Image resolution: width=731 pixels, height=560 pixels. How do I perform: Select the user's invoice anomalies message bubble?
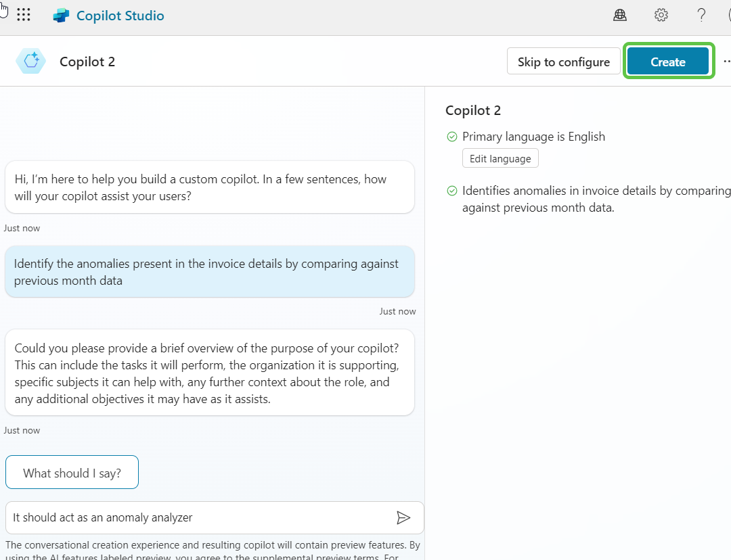click(210, 272)
